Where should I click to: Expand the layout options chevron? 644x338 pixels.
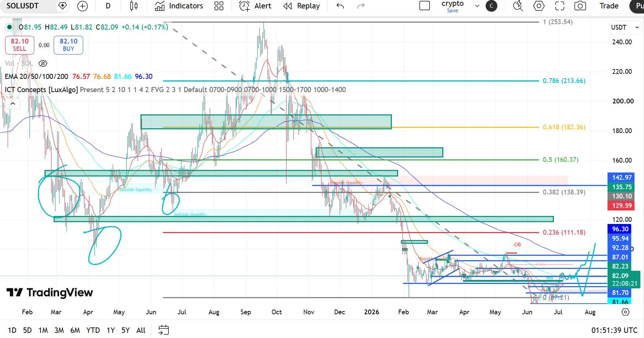point(477,6)
